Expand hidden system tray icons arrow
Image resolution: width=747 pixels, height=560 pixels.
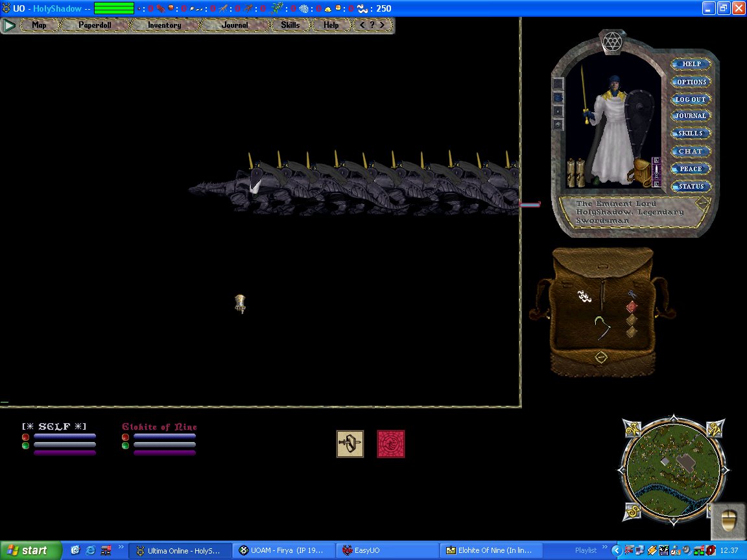pyautogui.click(x=617, y=550)
